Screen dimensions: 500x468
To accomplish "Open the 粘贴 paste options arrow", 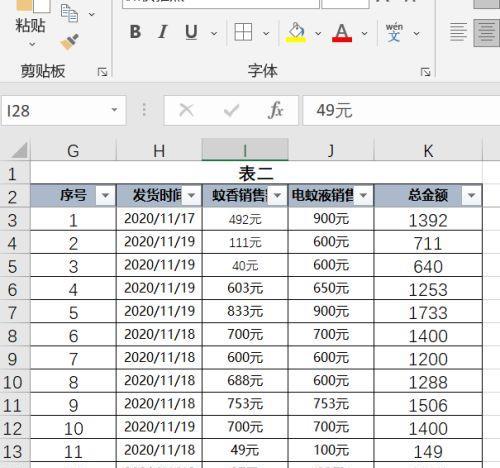I will pyautogui.click(x=32, y=44).
